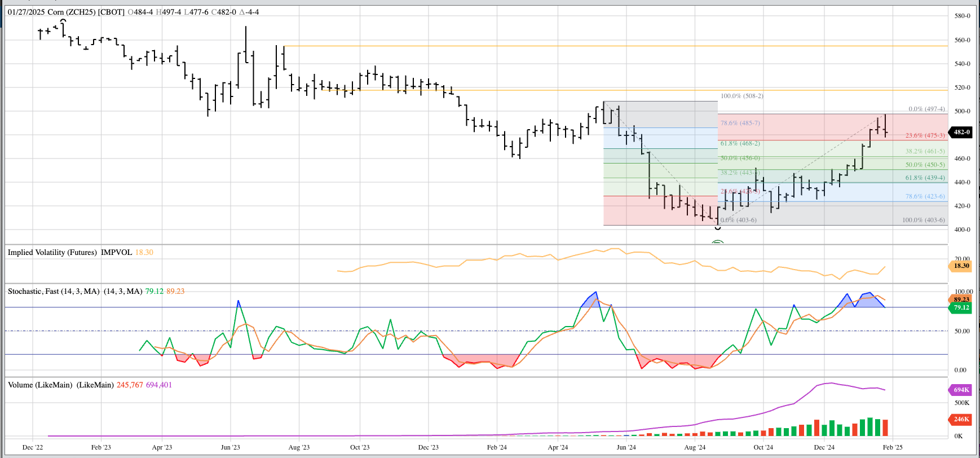The width and height of the screenshot is (980, 458).
Task: Click the orange 89.23 stochastic badge
Action: [961, 300]
